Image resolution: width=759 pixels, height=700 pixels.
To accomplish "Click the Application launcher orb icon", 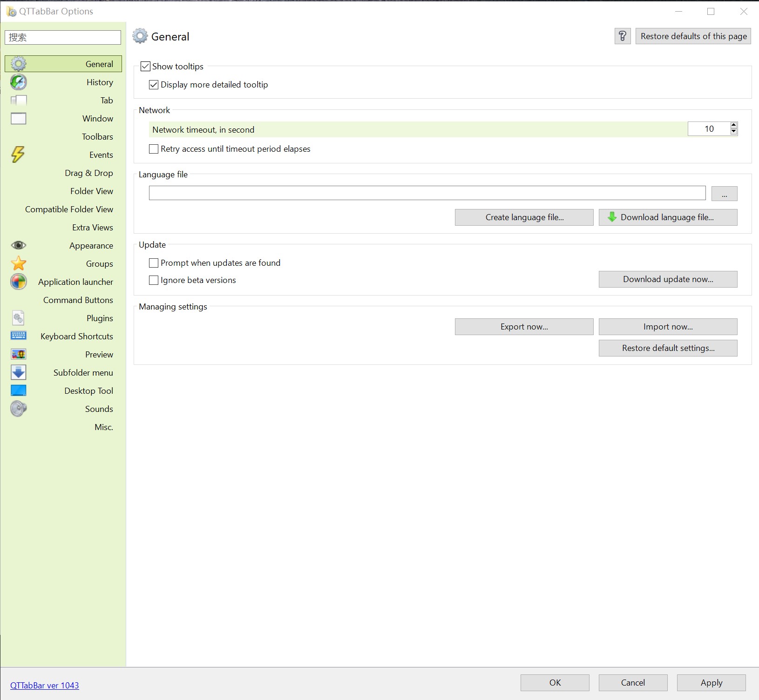I will pos(19,282).
